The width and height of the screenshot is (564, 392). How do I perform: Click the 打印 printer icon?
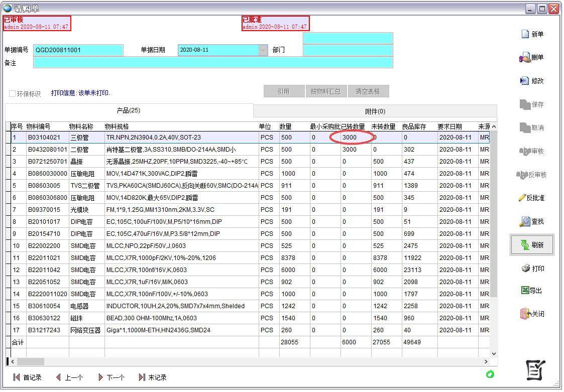click(526, 269)
